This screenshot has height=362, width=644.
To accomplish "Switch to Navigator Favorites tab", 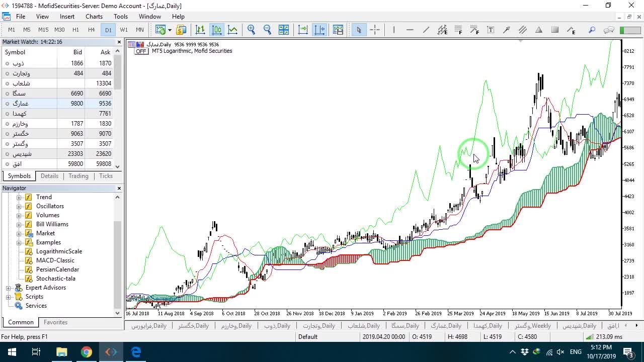I will pos(55,322).
